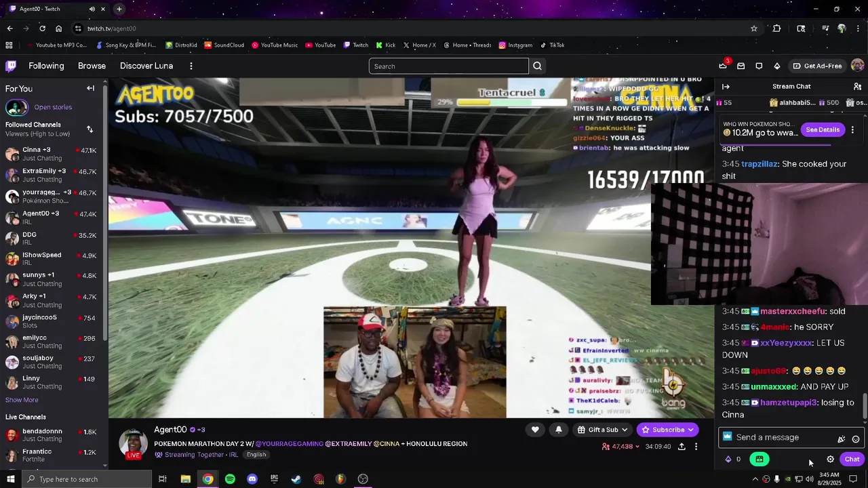Open Twitch inbox notifications
The height and width of the screenshot is (488, 868).
[741, 66]
